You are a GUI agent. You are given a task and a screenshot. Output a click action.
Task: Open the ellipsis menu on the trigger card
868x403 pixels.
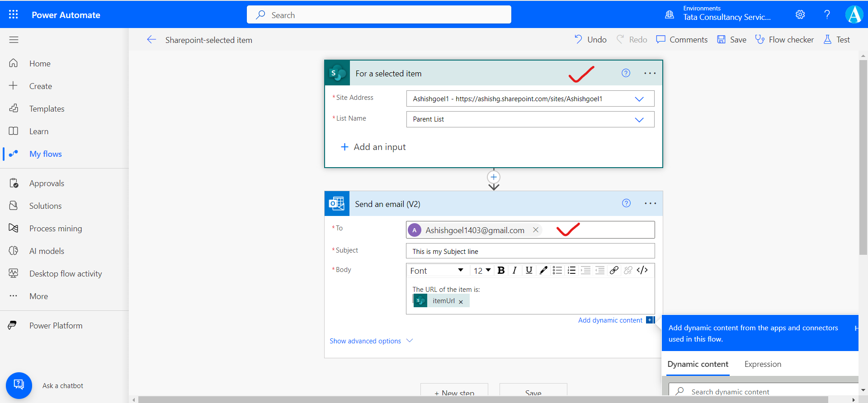coord(650,73)
